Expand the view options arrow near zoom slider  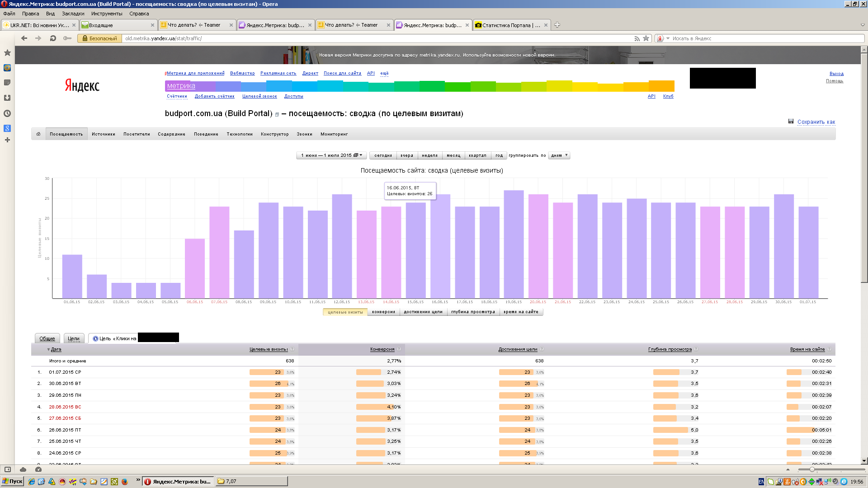tap(788, 469)
